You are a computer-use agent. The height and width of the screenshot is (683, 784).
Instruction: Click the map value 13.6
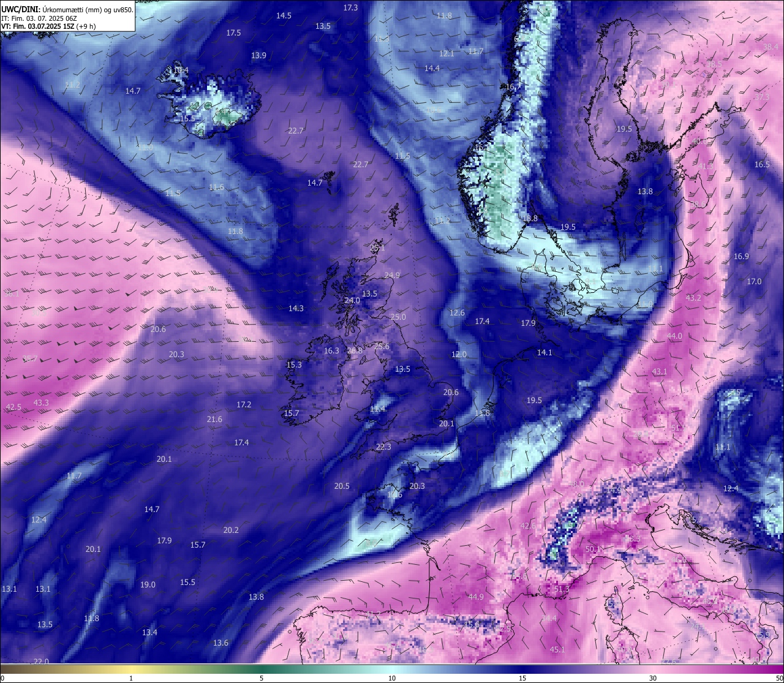[x=221, y=643]
